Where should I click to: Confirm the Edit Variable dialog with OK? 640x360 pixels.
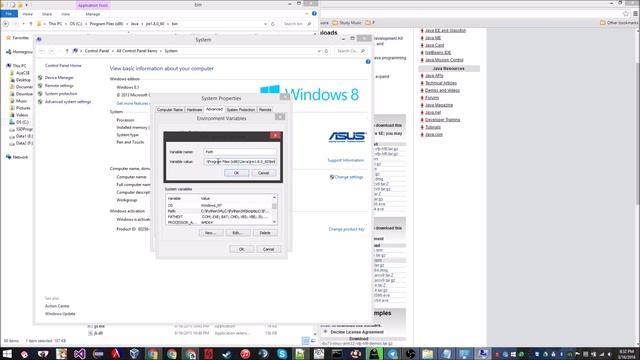(x=236, y=173)
